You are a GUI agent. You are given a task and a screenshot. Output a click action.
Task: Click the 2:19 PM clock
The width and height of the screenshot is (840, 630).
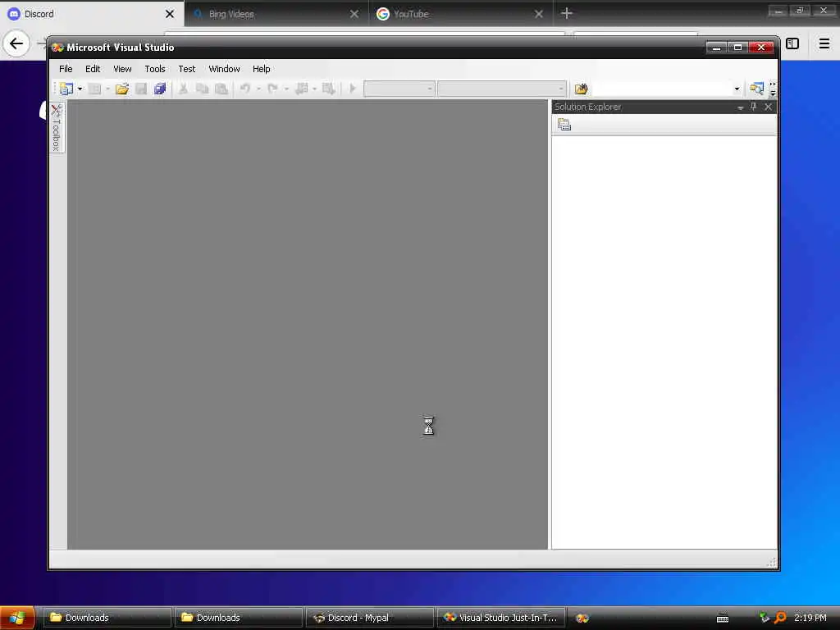tap(810, 618)
